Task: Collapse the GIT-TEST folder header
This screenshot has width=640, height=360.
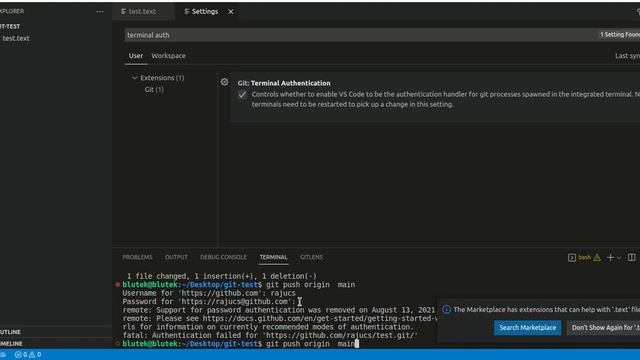Action: [x=56, y=27]
